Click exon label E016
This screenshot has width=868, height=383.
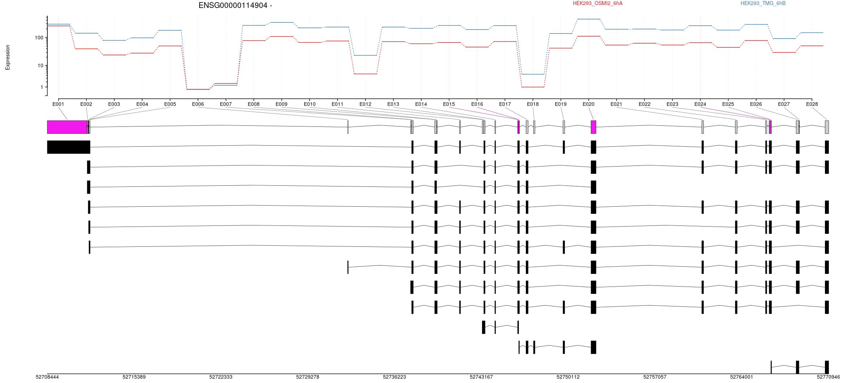pyautogui.click(x=477, y=104)
